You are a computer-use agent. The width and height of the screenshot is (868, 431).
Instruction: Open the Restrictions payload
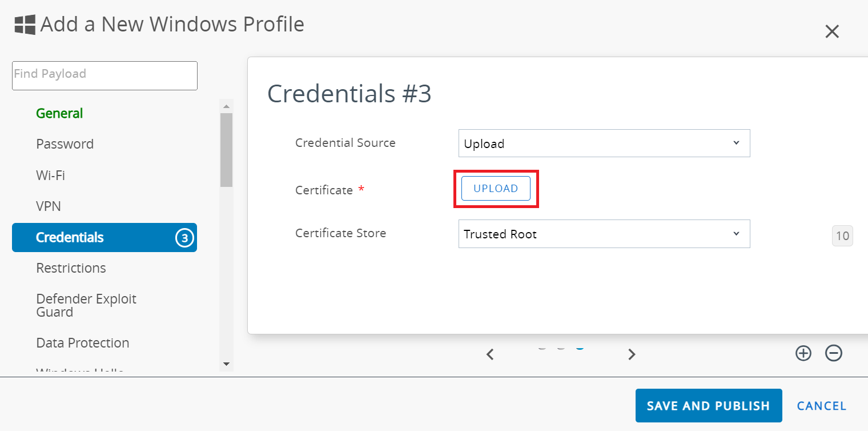click(71, 268)
